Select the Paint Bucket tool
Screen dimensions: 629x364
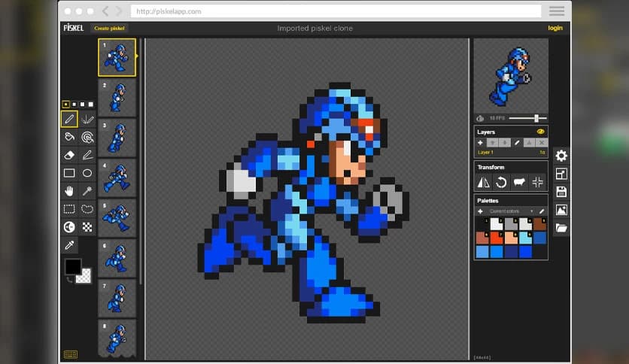click(69, 137)
